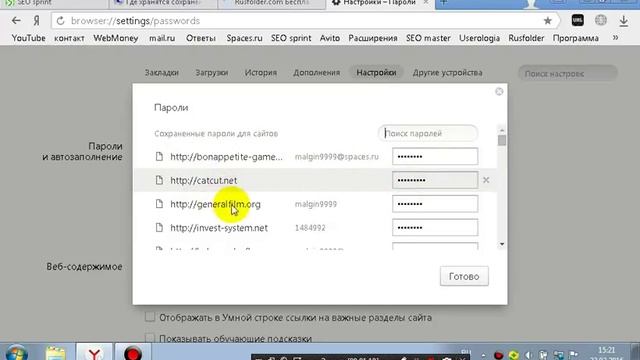This screenshot has width=640, height=360.
Task: Open the SEO master bookmark
Action: (x=428, y=38)
